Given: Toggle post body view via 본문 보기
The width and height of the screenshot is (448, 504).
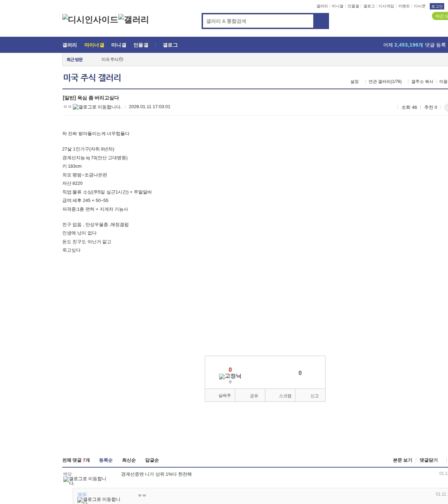Looking at the screenshot, I should (402, 460).
